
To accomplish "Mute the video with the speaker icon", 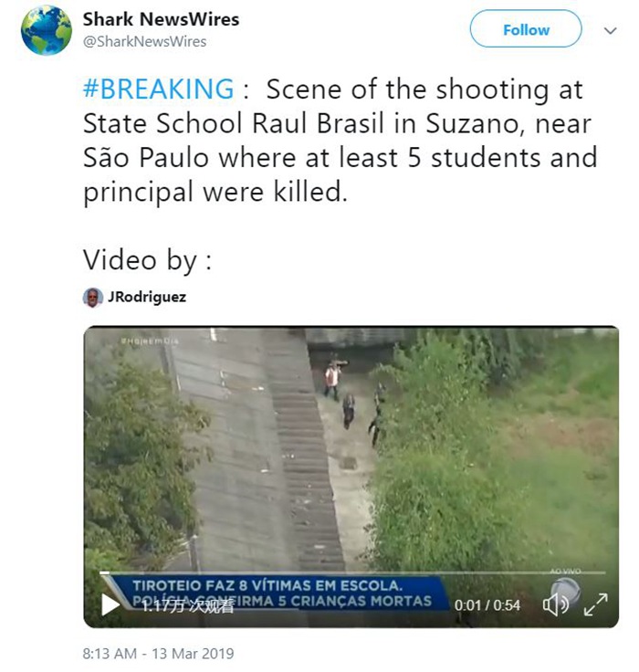I will click(x=555, y=605).
